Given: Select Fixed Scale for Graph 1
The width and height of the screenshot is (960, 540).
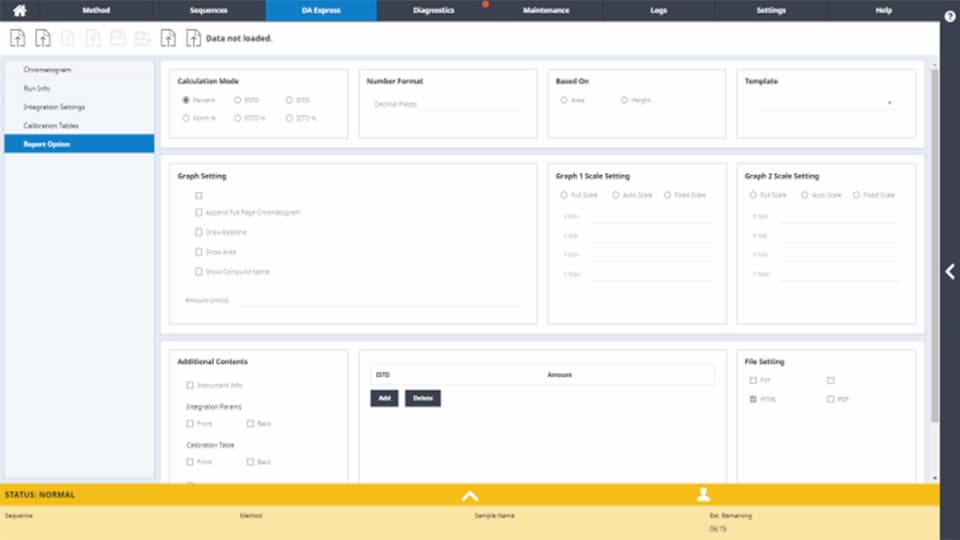Looking at the screenshot, I should pos(667,195).
